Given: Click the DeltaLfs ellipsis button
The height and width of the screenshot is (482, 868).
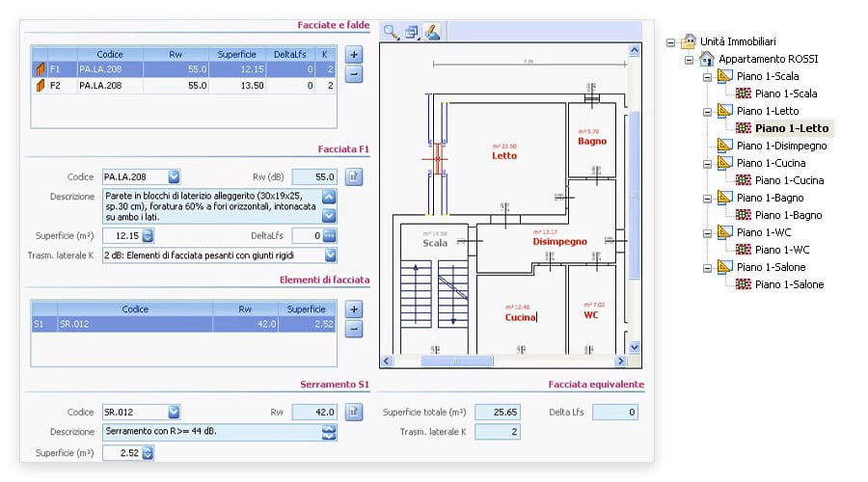Looking at the screenshot, I should click(x=330, y=236).
